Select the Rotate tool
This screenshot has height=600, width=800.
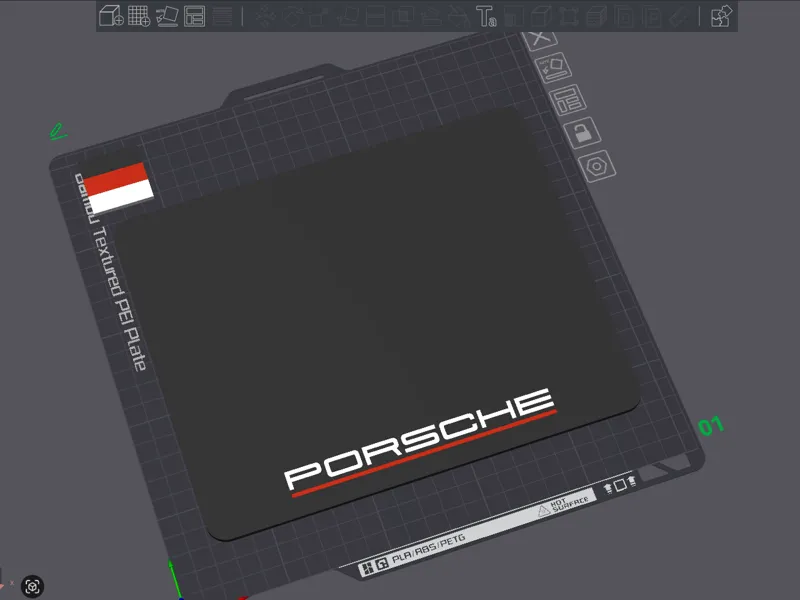[292, 16]
